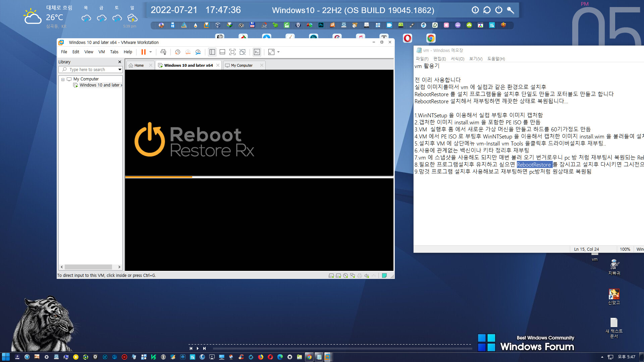Open the VMware Help menu
This screenshot has height=362, width=644.
(128, 52)
